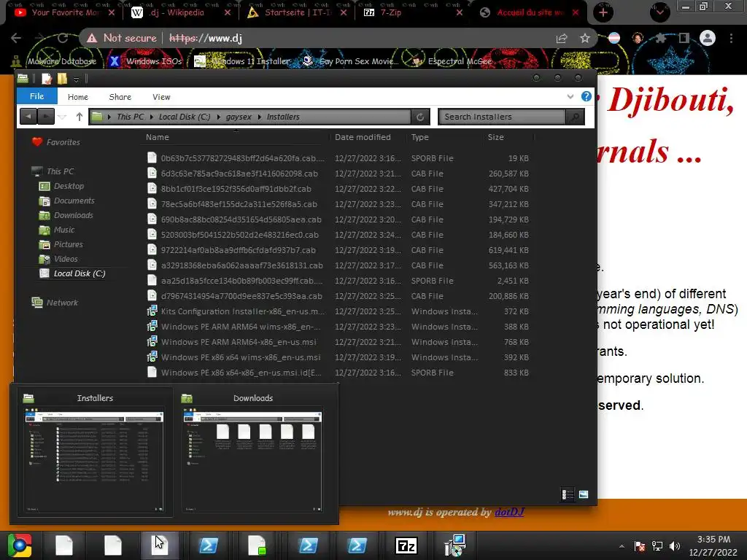747x560 pixels.
Task: Sort by the Type column header
Action: (x=419, y=137)
